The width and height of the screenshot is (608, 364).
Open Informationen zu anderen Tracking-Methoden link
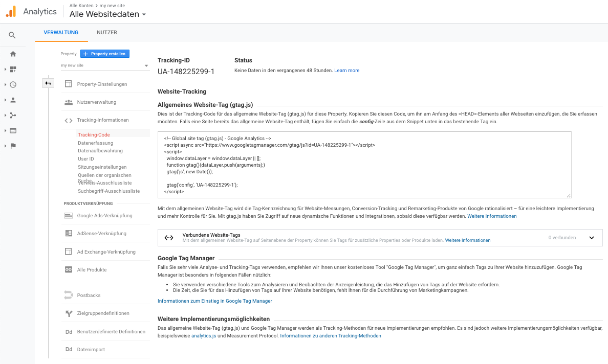click(x=331, y=336)
